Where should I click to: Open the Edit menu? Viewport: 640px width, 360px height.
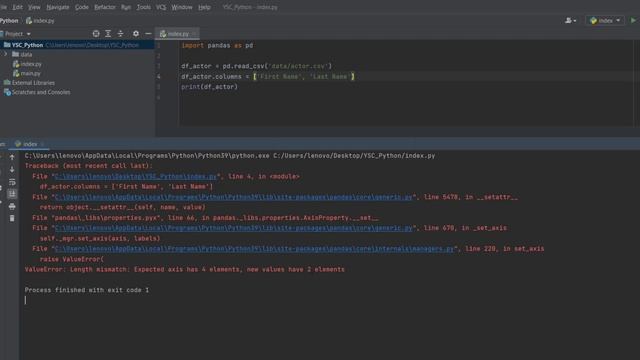18,7
